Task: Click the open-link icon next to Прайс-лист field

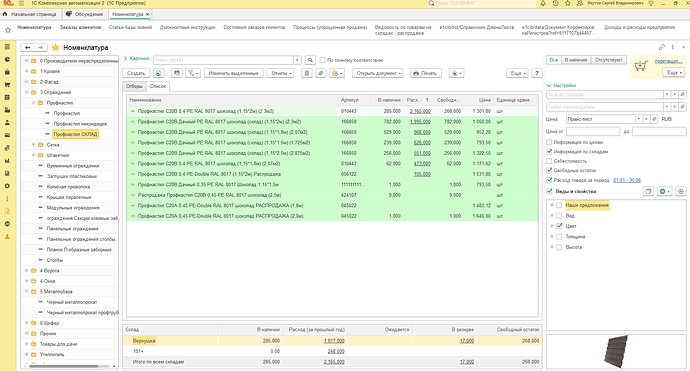Action: point(654,119)
